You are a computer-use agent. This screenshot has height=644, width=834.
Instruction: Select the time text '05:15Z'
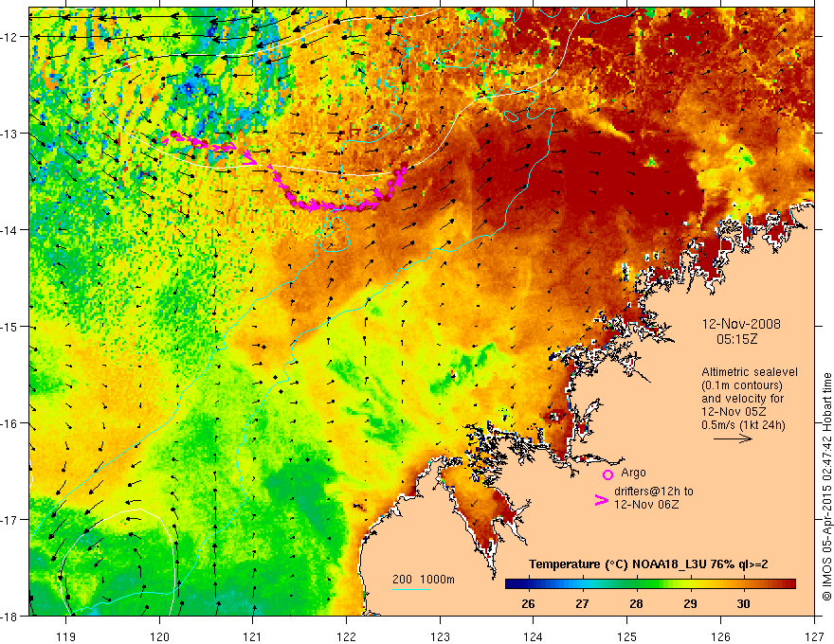(736, 339)
